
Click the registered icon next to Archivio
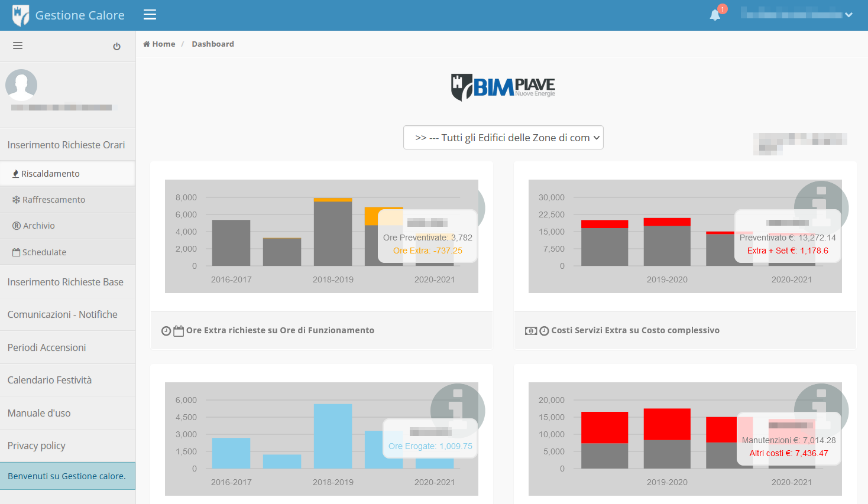point(17,226)
